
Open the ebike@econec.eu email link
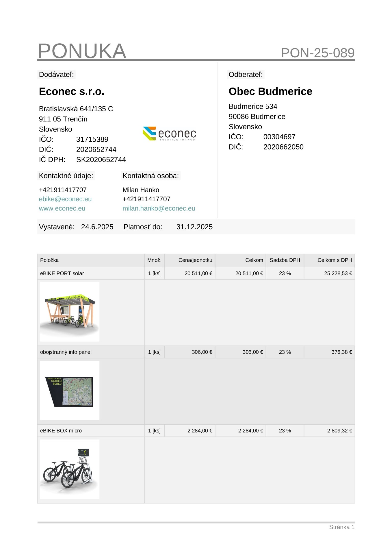65,199
